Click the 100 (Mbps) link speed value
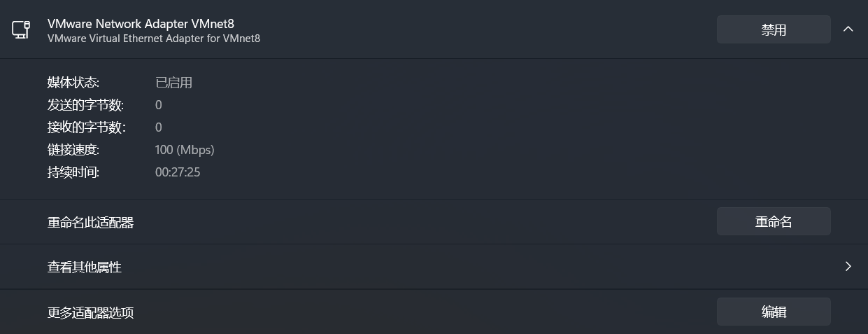The width and height of the screenshot is (868, 334). click(x=185, y=150)
